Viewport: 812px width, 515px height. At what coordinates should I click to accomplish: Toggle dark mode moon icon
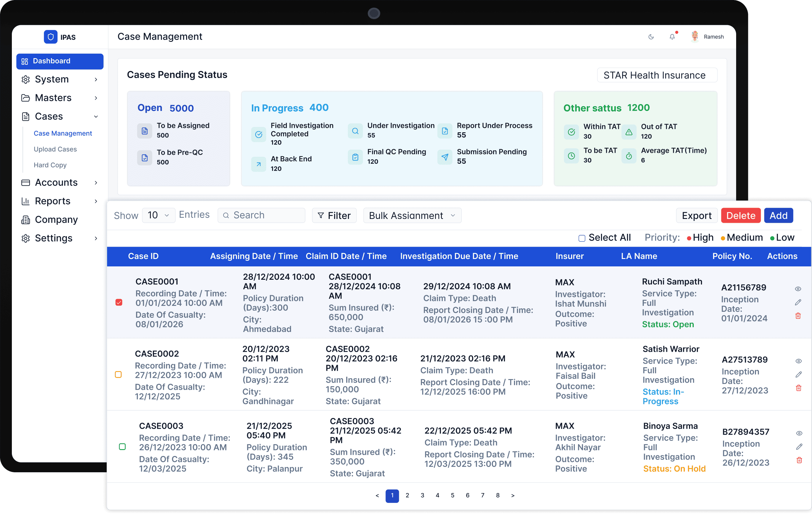tap(651, 37)
